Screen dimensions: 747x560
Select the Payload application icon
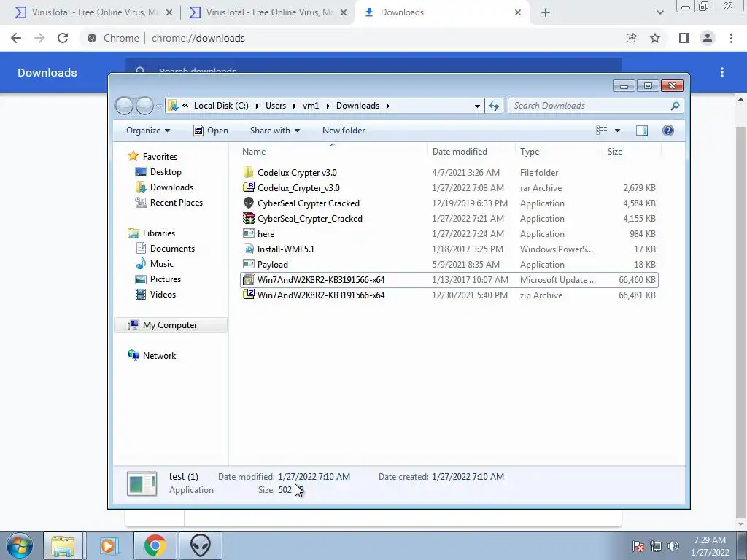(x=248, y=264)
